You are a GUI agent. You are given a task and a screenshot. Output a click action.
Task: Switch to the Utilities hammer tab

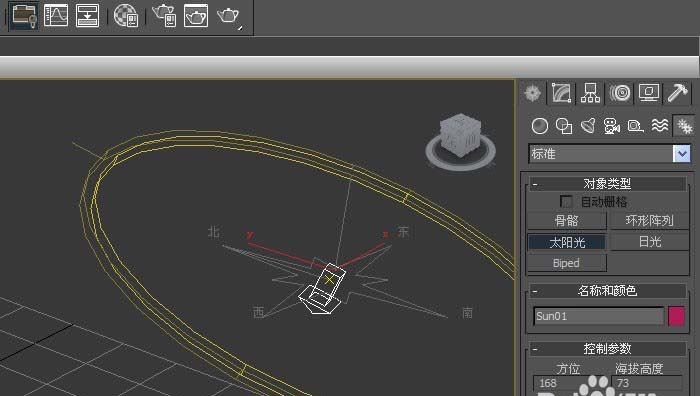click(678, 93)
